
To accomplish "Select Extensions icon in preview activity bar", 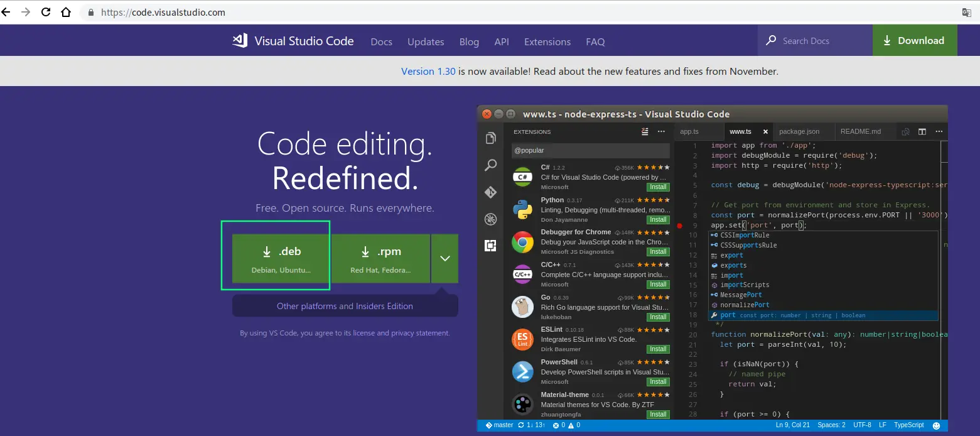I will click(x=491, y=246).
